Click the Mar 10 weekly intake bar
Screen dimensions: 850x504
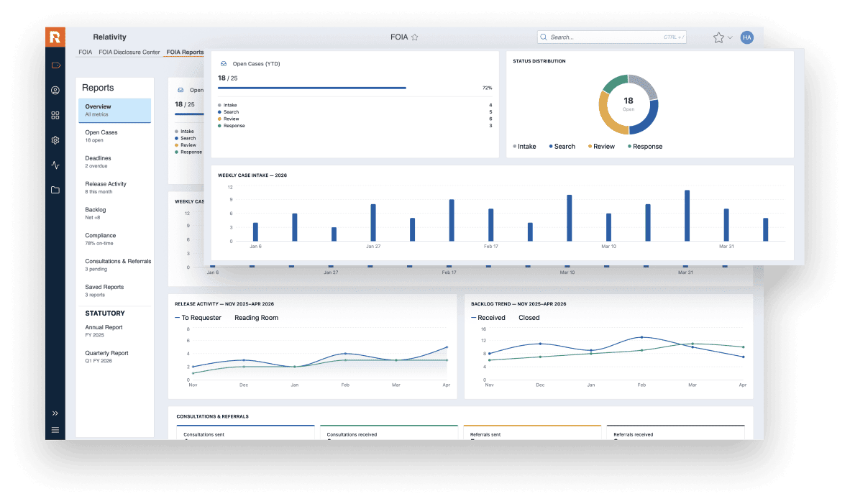click(x=570, y=218)
